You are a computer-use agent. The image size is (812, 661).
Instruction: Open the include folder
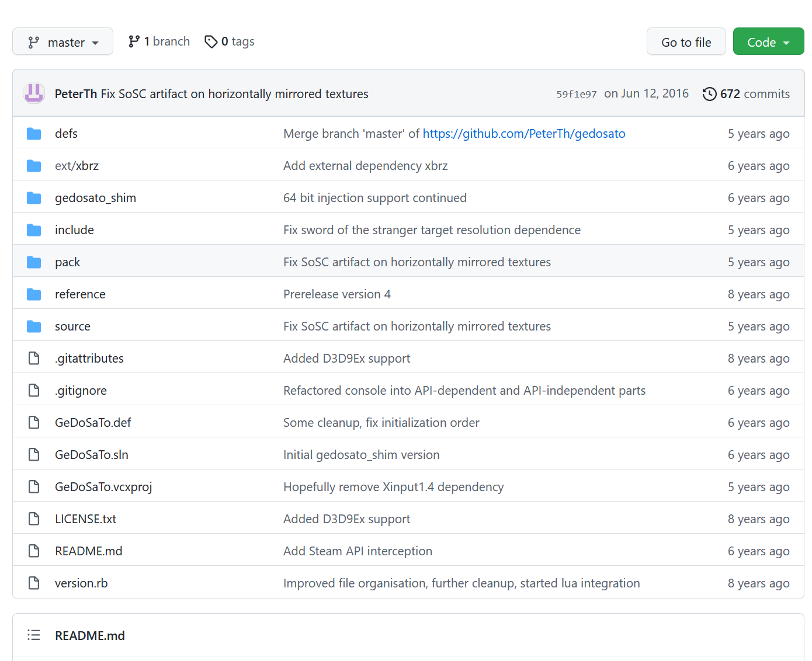(x=74, y=230)
